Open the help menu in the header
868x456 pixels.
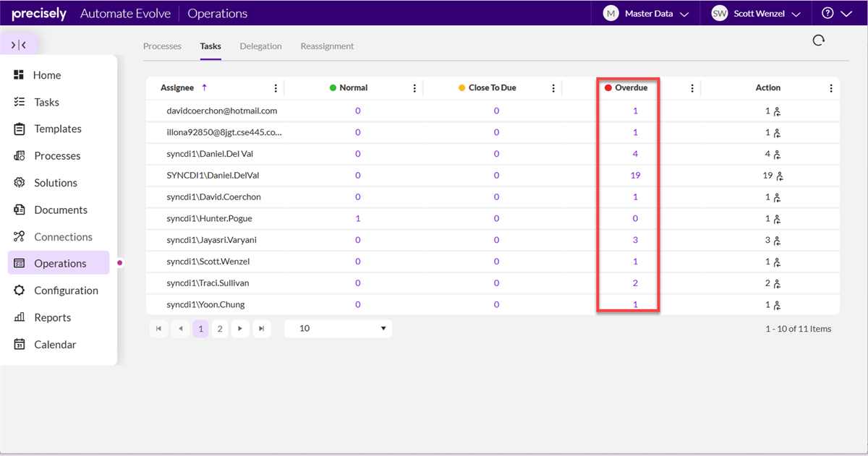coord(836,14)
